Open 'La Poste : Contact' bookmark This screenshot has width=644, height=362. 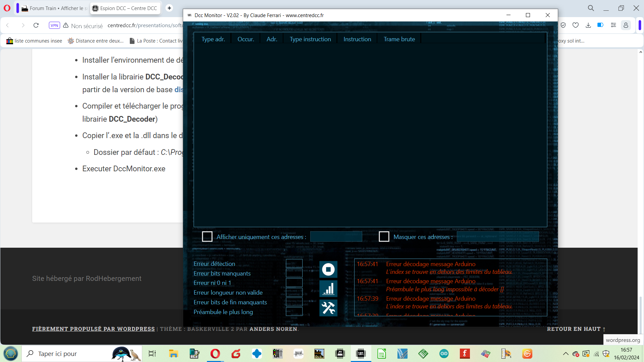156,41
